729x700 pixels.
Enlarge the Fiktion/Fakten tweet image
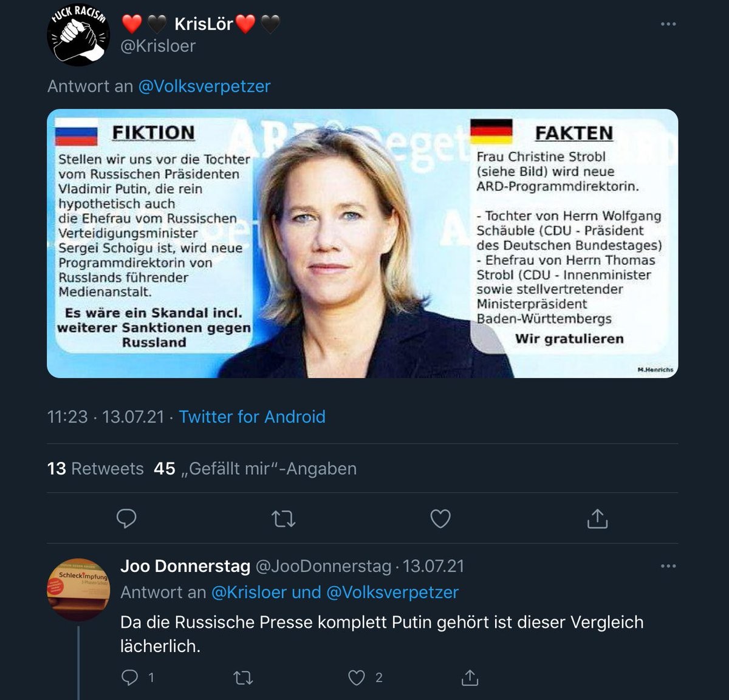[362, 243]
